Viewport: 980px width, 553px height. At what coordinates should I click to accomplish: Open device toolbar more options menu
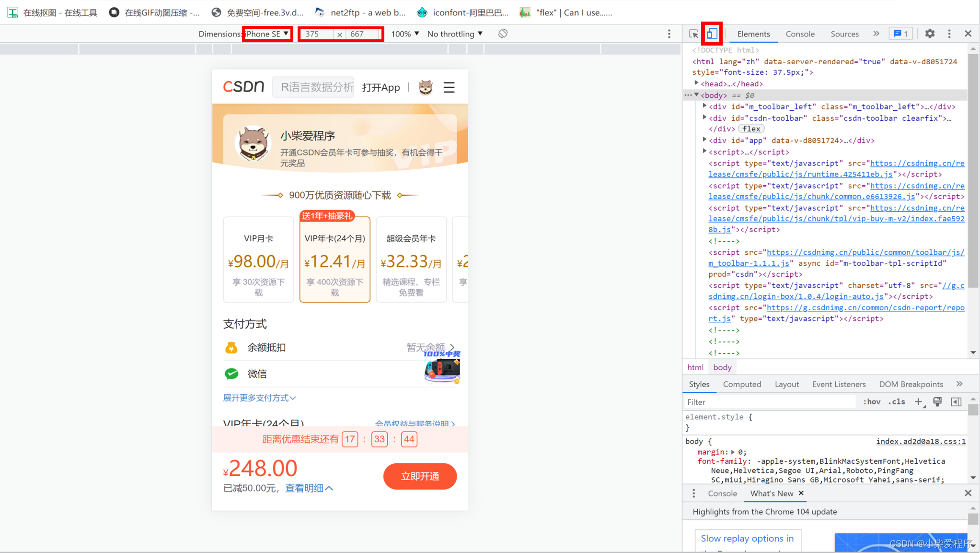point(669,34)
